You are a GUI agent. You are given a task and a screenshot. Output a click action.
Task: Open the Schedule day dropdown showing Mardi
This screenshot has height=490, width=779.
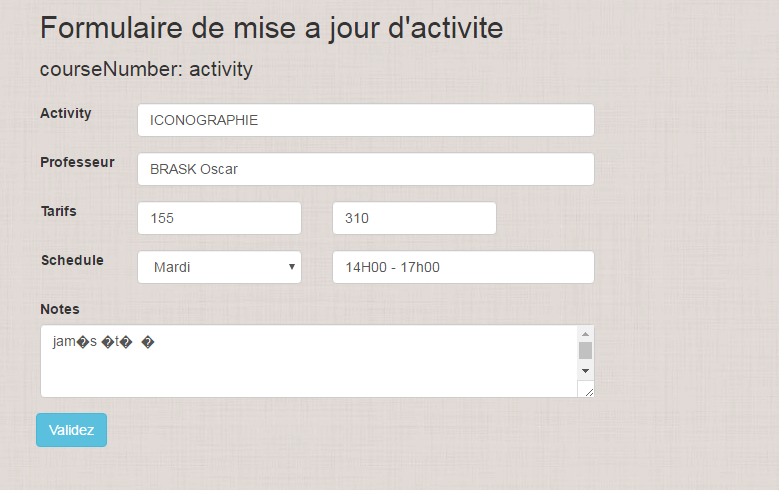[219, 267]
